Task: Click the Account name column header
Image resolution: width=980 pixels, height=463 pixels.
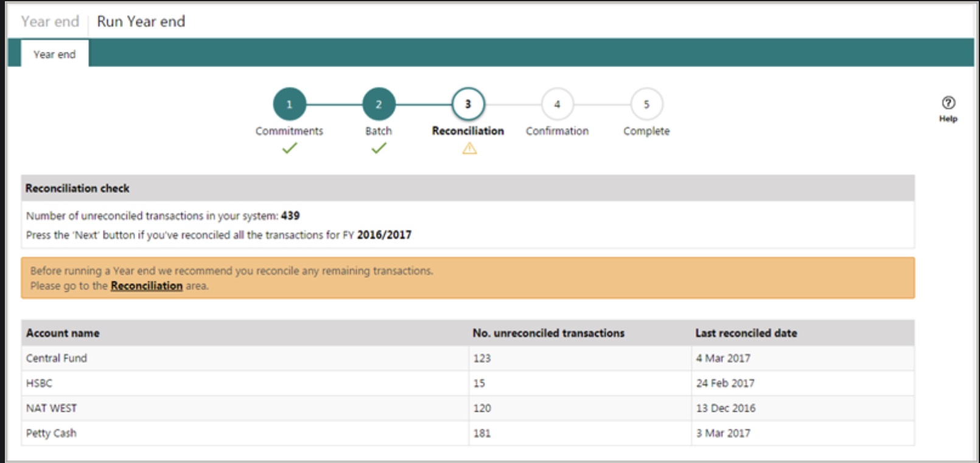Action: point(63,333)
